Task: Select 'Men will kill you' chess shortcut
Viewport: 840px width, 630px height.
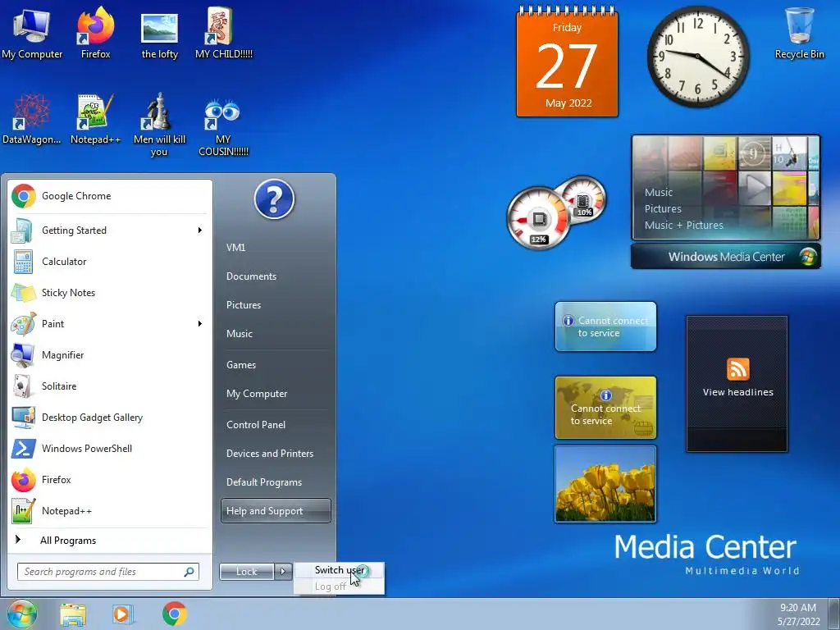Action: (x=159, y=125)
